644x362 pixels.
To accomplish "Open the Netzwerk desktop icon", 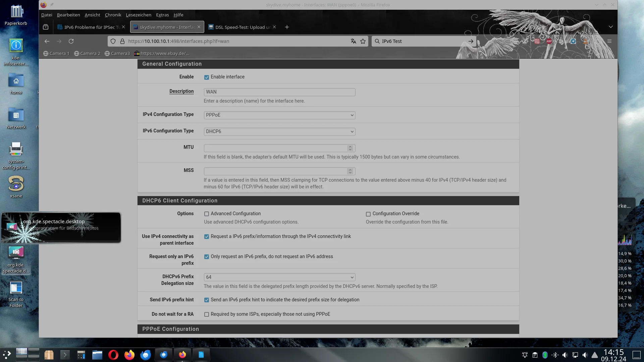I will 16,119.
